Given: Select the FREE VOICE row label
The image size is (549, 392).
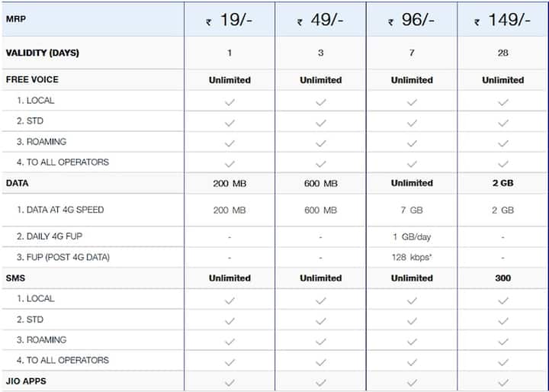Looking at the screenshot, I should tap(32, 79).
